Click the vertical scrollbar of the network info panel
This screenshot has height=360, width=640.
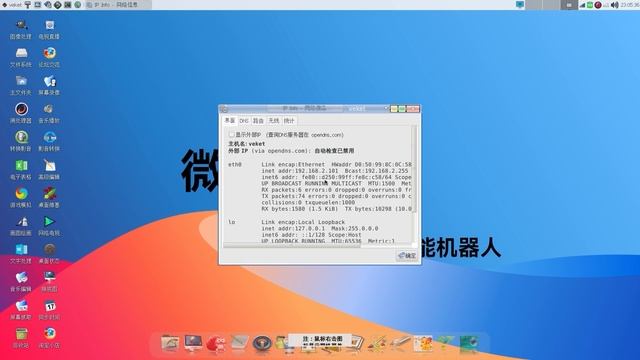pos(414,169)
